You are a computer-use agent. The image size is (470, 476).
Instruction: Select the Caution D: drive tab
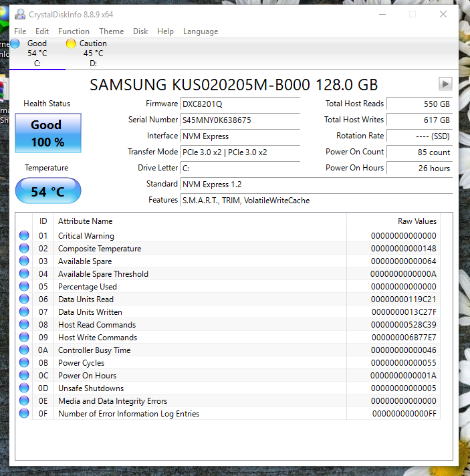pyautogui.click(x=93, y=53)
